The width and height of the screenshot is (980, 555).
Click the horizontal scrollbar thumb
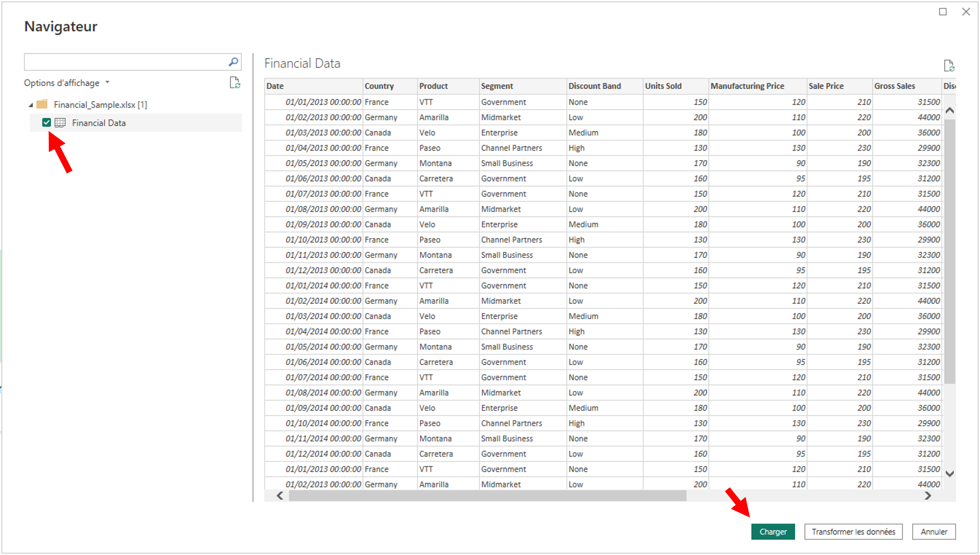click(488, 496)
